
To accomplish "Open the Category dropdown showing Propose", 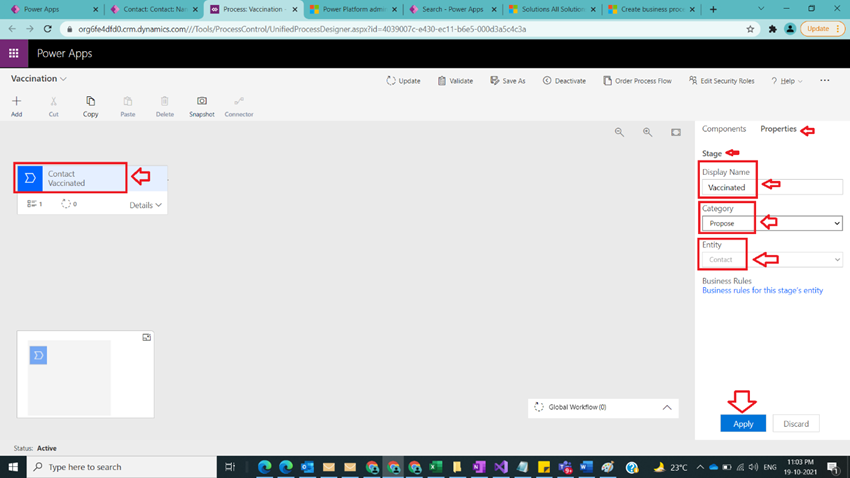I will (772, 223).
